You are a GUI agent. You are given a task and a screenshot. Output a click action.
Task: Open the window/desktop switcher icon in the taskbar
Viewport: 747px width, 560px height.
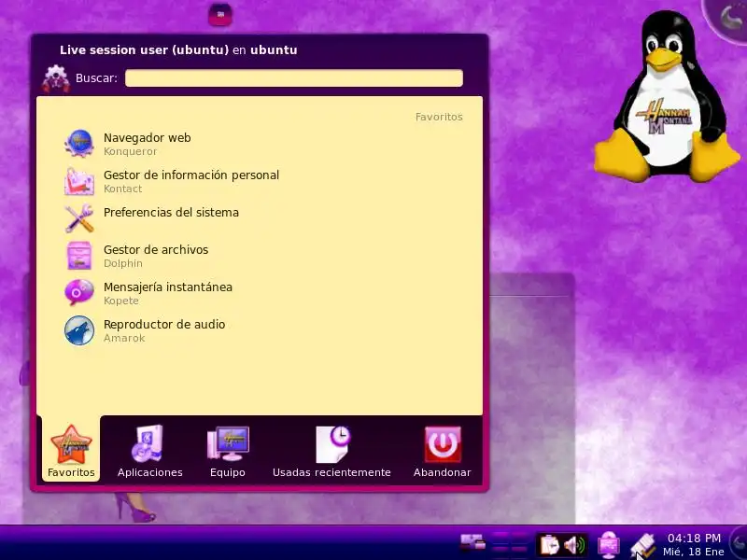click(x=472, y=544)
